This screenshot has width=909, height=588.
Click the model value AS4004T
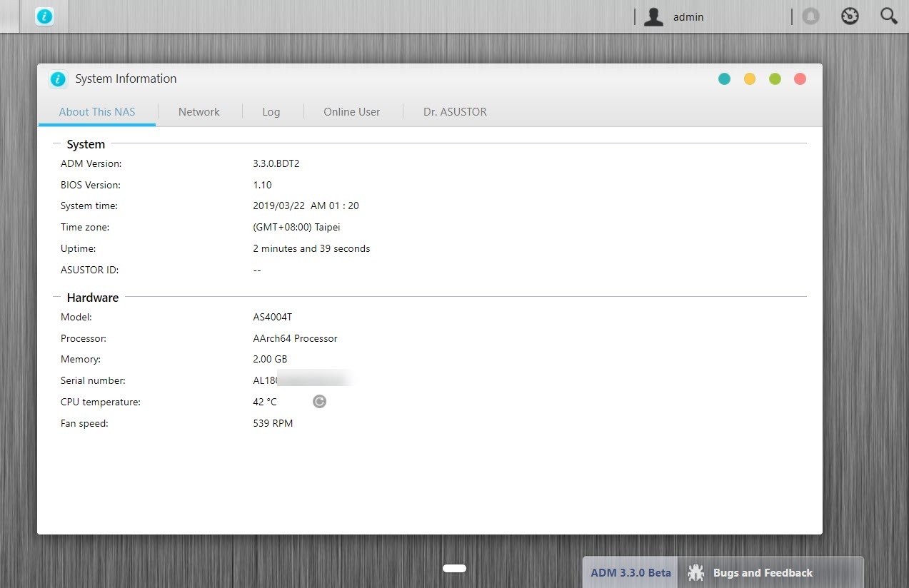coord(272,317)
